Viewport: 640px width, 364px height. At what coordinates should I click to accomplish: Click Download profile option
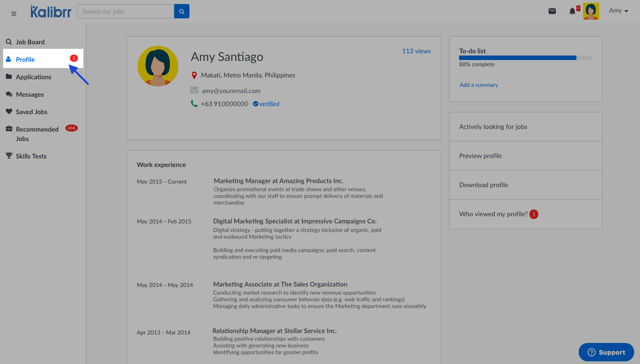point(484,185)
